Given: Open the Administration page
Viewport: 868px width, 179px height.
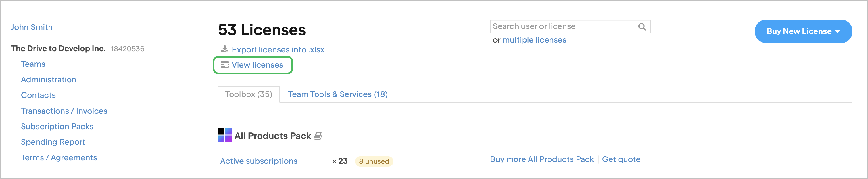Looking at the screenshot, I should 49,79.
